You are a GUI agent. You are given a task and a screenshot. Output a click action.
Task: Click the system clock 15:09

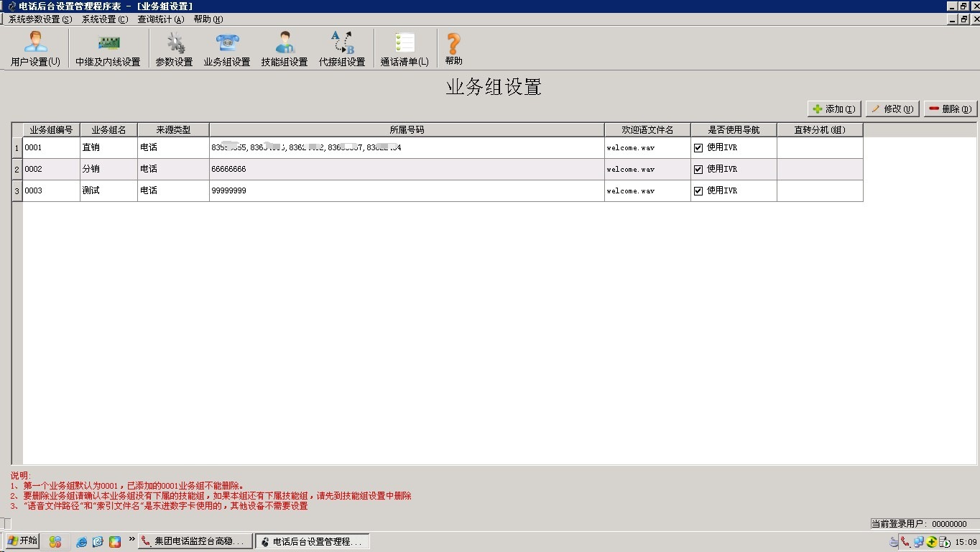pos(966,543)
